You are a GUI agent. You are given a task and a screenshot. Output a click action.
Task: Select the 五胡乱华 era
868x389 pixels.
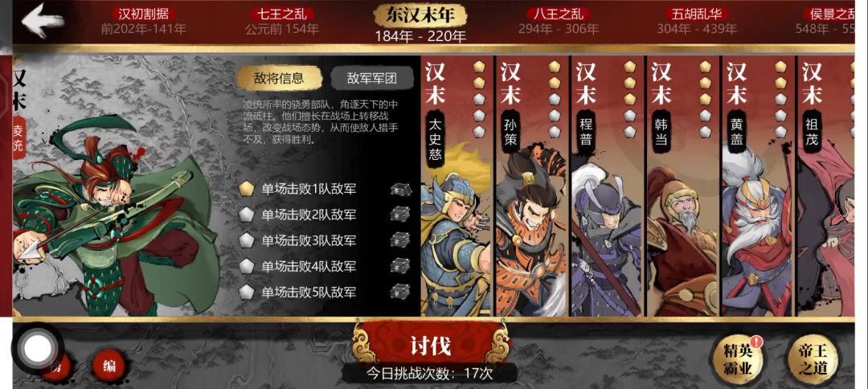tap(697, 20)
